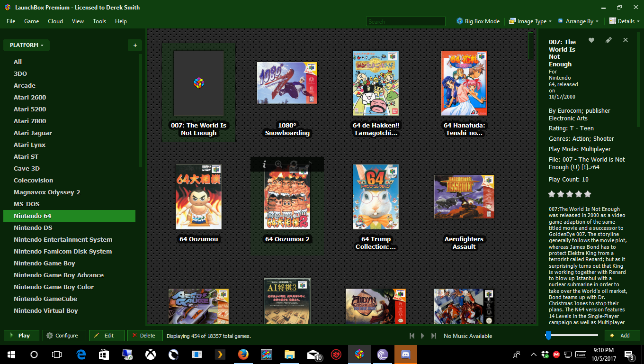Add a platform with the plus button
Viewport: 644px width, 364px height.
(135, 45)
